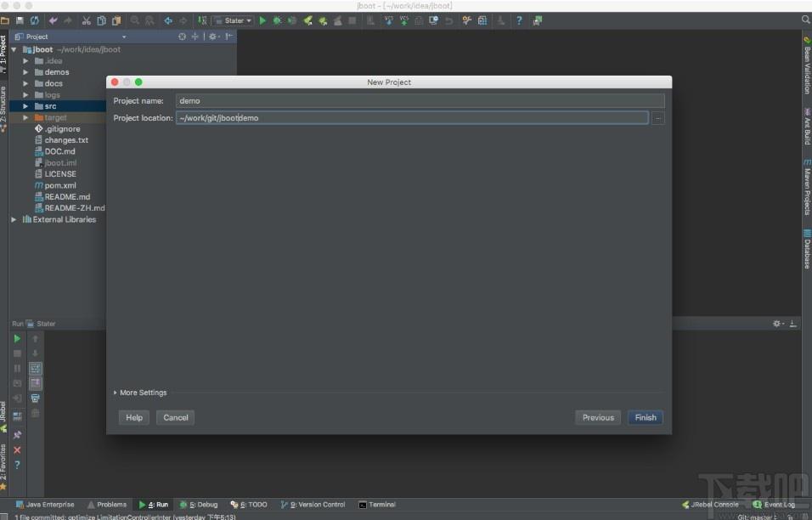Screen dimensions: 812x520
Task: Click the Project location browse button
Action: click(657, 118)
